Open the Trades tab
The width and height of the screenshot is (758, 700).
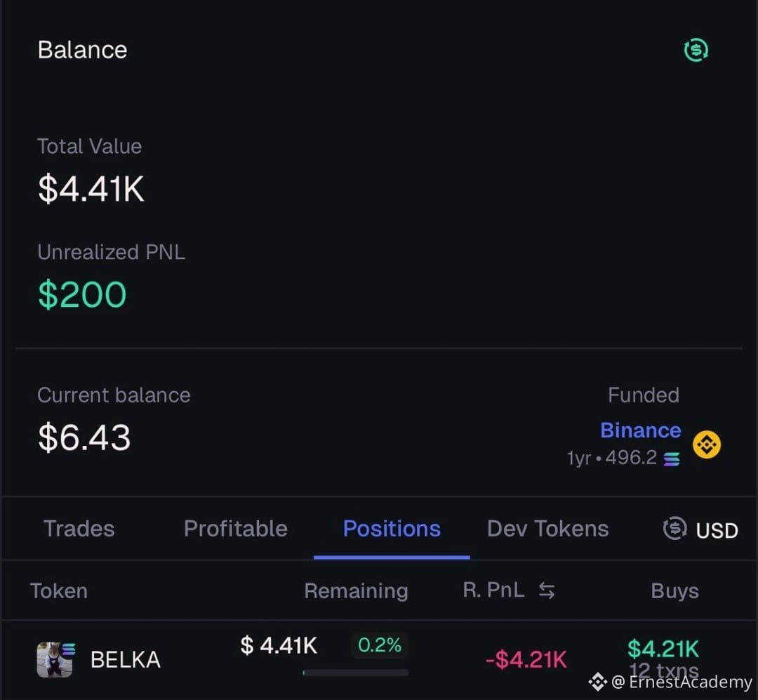coord(79,528)
